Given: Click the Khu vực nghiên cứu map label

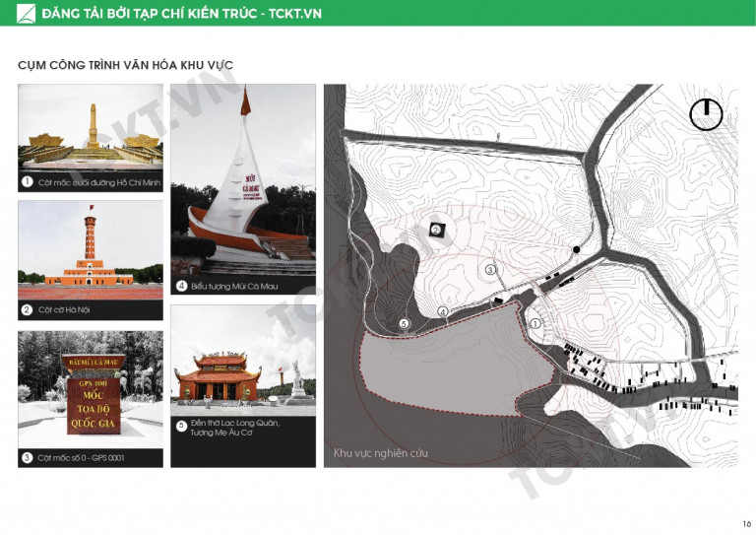Looking at the screenshot, I should [x=380, y=453].
